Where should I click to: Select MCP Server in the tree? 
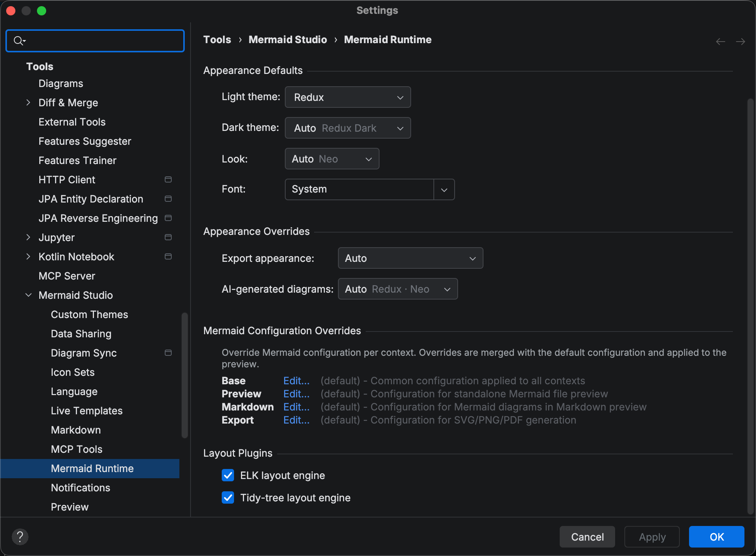click(x=67, y=276)
